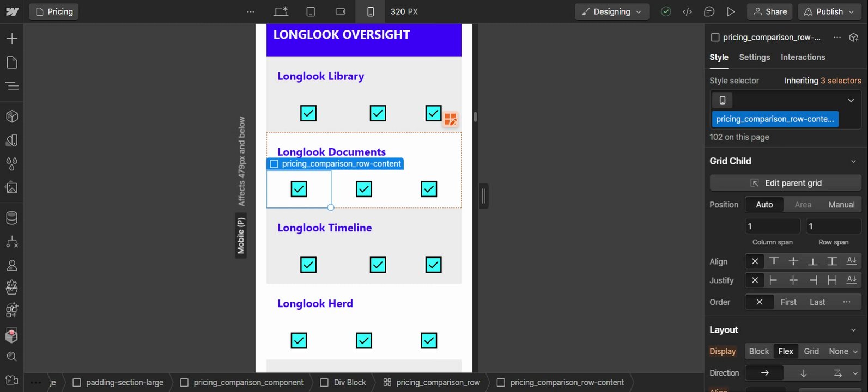The image size is (868, 392).
Task: Select Div Block in breadcrumb
Action: coord(343,382)
